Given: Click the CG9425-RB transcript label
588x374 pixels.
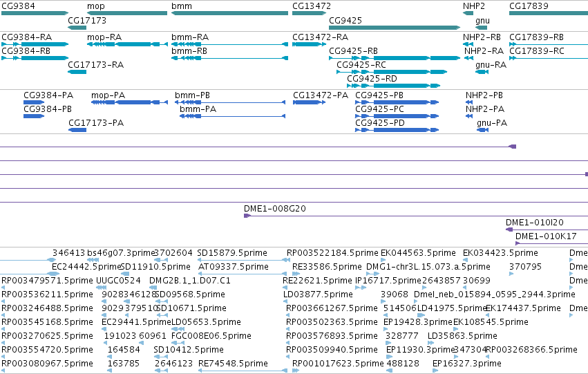Looking at the screenshot, I should click(353, 51).
